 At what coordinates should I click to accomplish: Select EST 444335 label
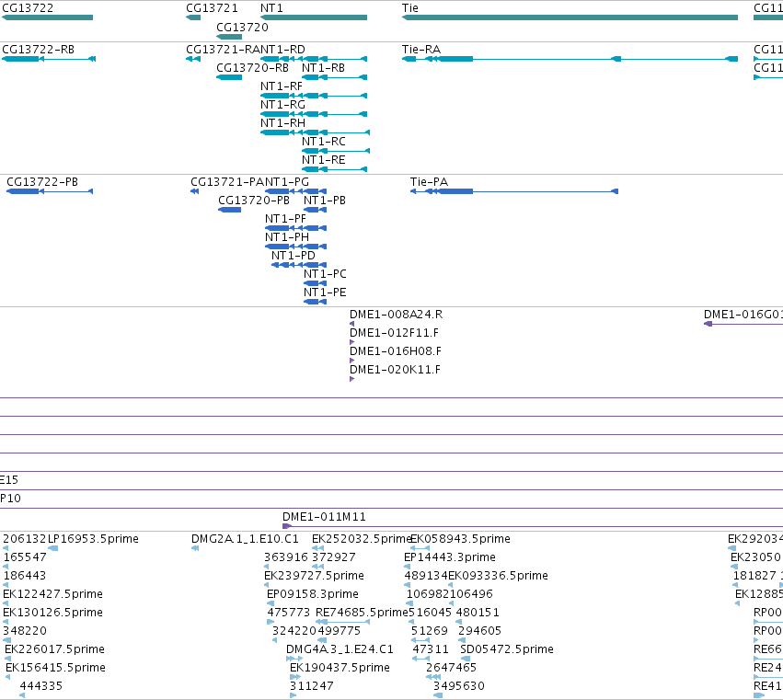41,686
